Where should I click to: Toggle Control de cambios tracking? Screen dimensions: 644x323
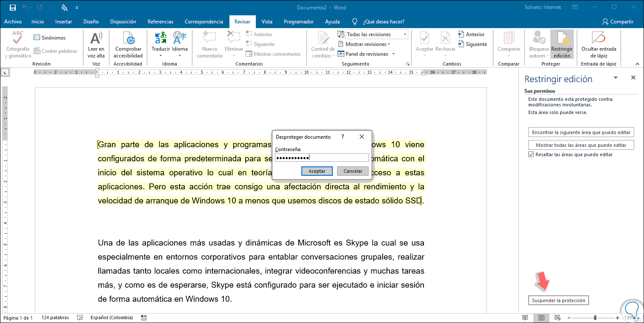pos(323,45)
